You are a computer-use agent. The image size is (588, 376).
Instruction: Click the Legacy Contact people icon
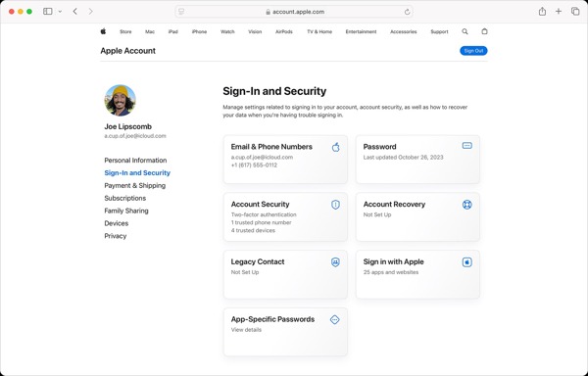click(335, 262)
